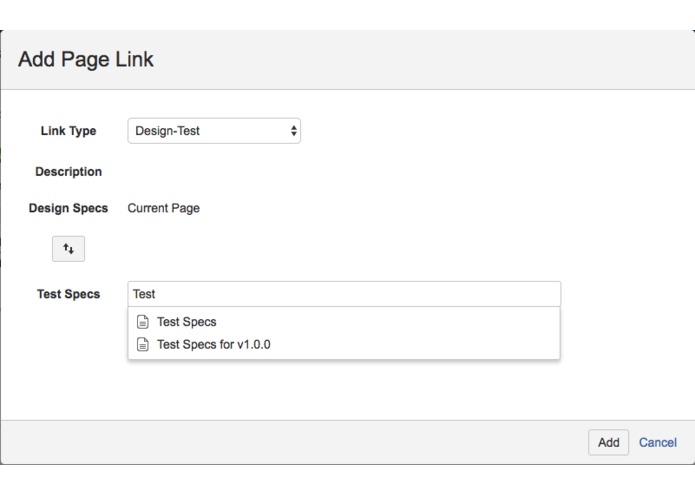Screen dimensions: 695x494
Task: Select the 'Test Specs' field label
Action: coord(68,294)
